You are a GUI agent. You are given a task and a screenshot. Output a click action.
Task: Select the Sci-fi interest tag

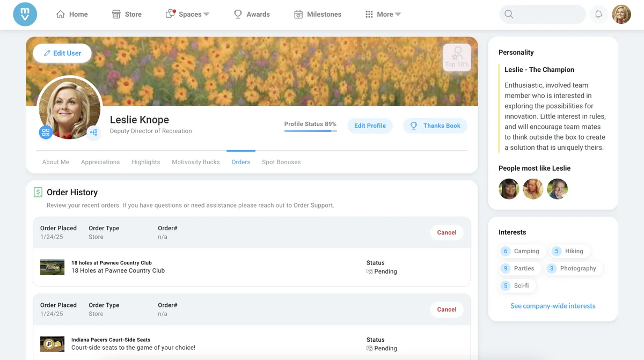click(516, 285)
